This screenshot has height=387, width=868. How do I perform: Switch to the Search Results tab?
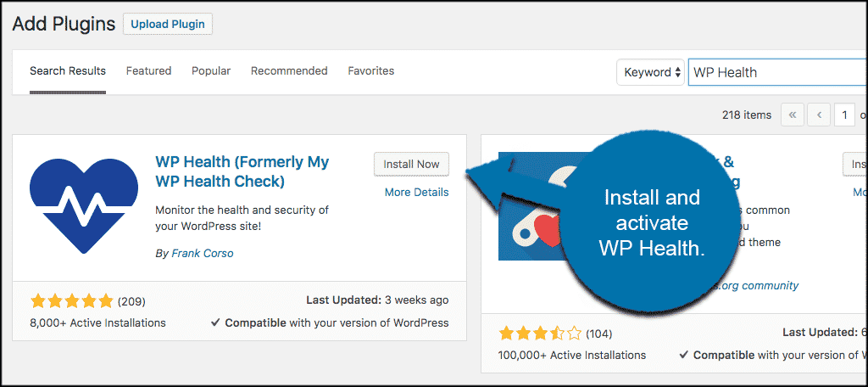[x=68, y=71]
